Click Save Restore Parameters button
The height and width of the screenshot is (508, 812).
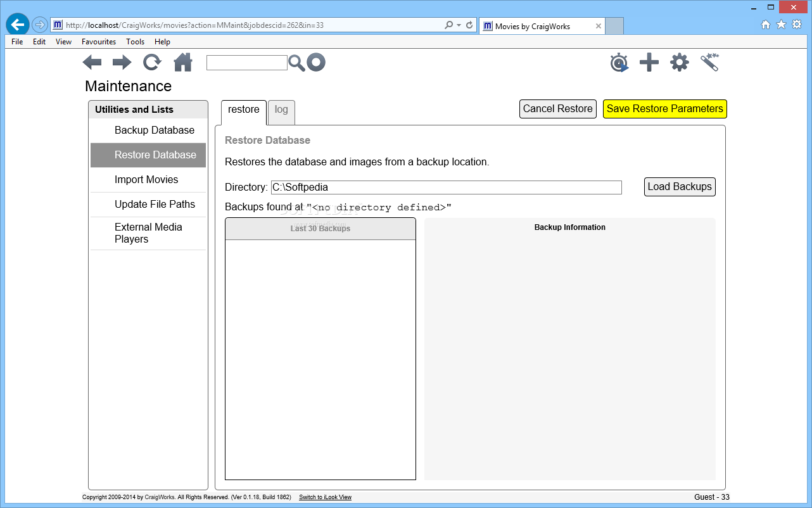point(665,109)
